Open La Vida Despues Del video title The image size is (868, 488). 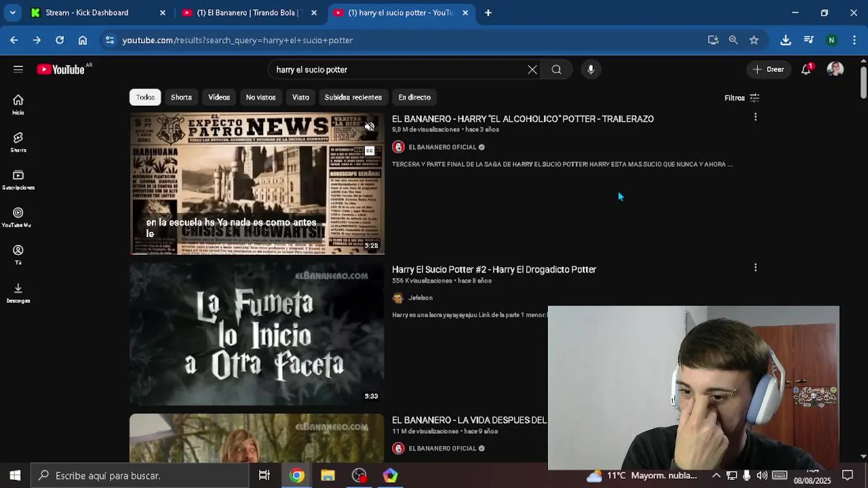point(469,420)
